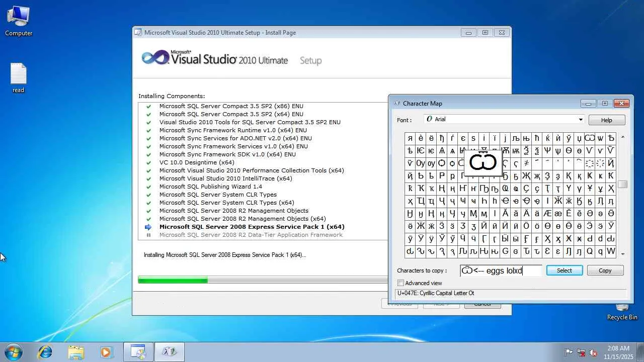644x362 pixels.
Task: Launch Windows Media Player from the taskbar
Action: pyautogui.click(x=106, y=352)
